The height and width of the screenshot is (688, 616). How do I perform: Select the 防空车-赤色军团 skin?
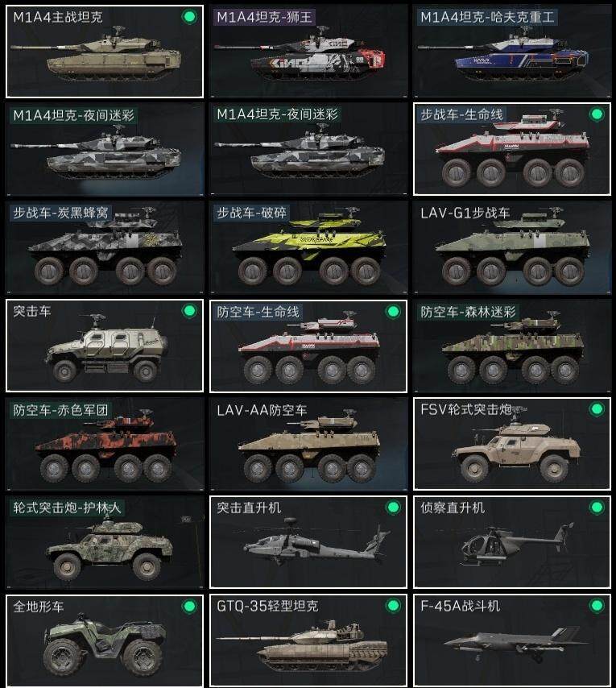(x=105, y=444)
